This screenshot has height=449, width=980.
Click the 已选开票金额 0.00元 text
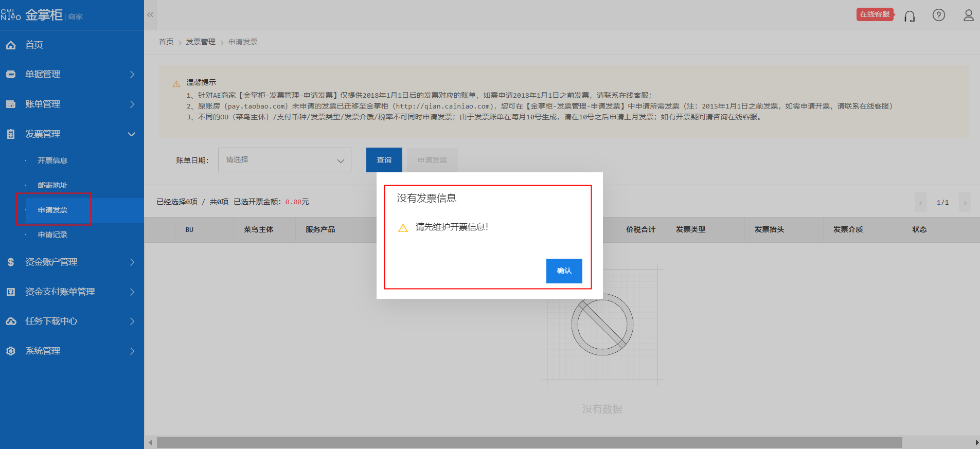click(x=271, y=202)
